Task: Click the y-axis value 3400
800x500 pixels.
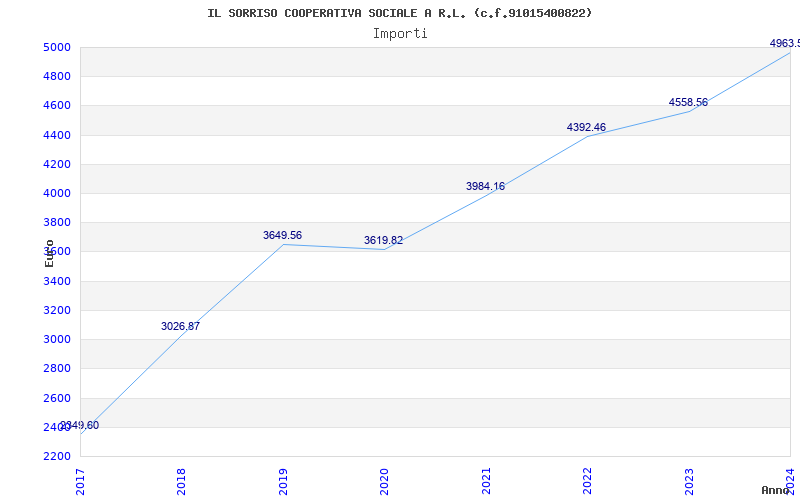Action: [x=58, y=282]
